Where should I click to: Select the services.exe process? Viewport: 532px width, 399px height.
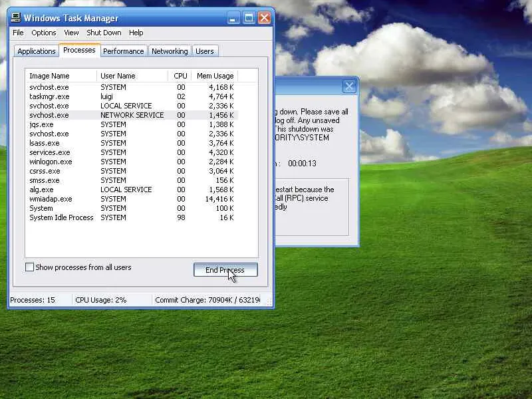[132, 152]
